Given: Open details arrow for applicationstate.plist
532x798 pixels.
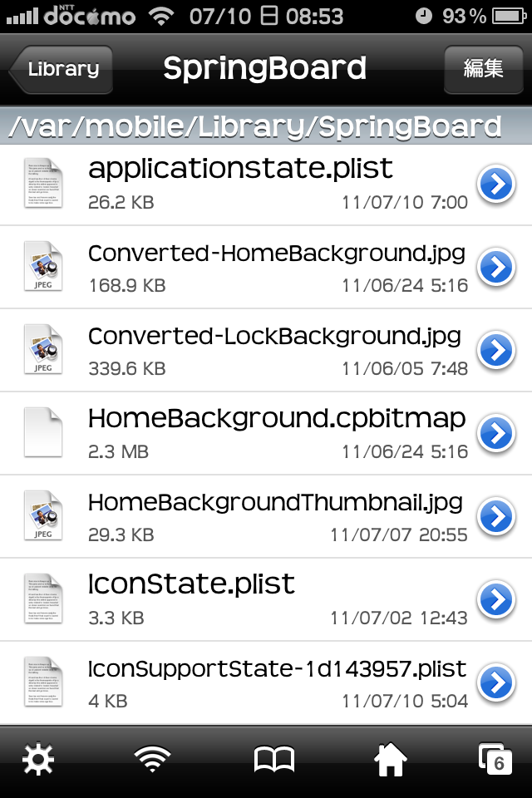Looking at the screenshot, I should (496, 185).
